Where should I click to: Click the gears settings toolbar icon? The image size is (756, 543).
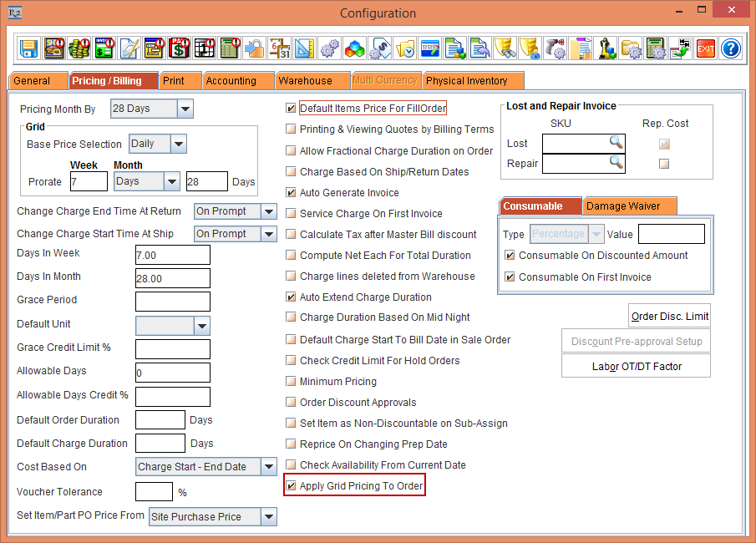[329, 48]
